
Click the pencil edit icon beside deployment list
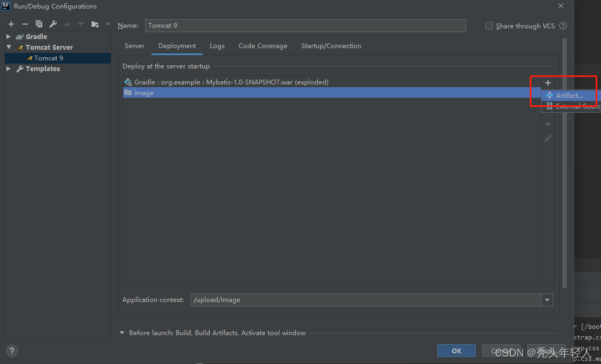pos(548,138)
